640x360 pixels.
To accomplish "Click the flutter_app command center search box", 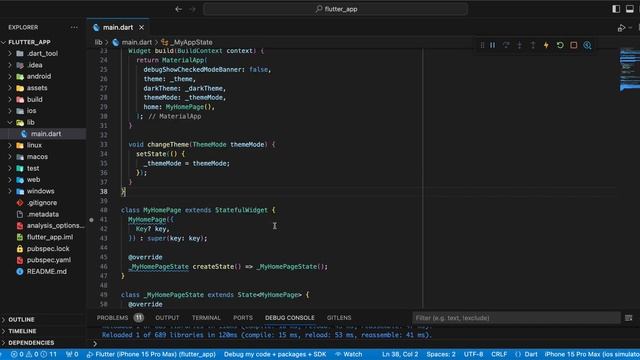I will point(336,9).
